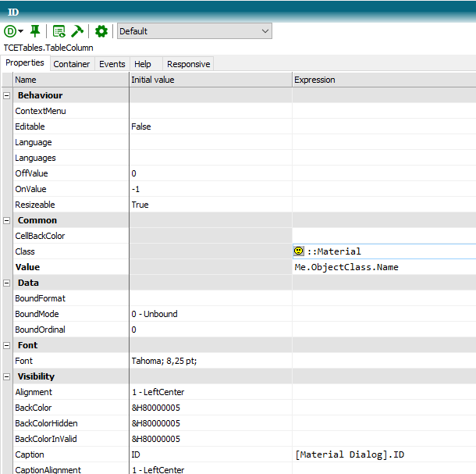Click the smiley icon before ::Material
This screenshot has width=476, height=474.
pyautogui.click(x=299, y=251)
